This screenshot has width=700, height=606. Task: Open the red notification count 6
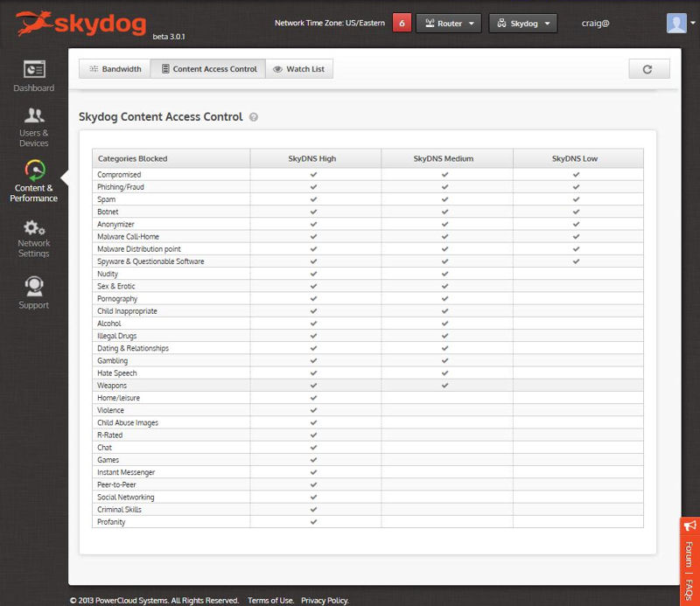[x=402, y=24]
